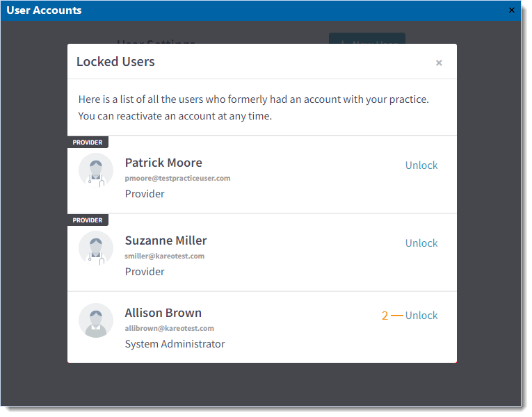Click the pmoore@testpracticeuser.com email address
The image size is (532, 417).
point(179,180)
